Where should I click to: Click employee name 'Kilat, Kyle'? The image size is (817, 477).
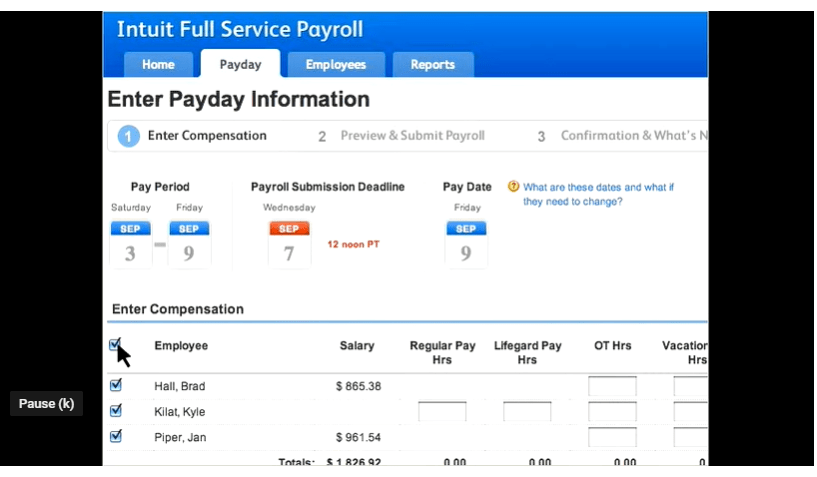pyautogui.click(x=180, y=412)
